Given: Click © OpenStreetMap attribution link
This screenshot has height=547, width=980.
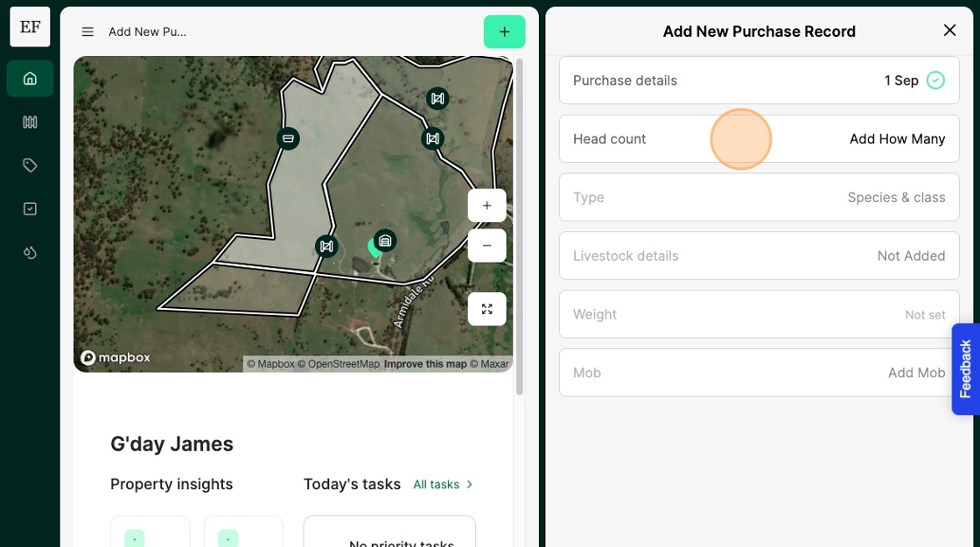Looking at the screenshot, I should click(x=338, y=364).
